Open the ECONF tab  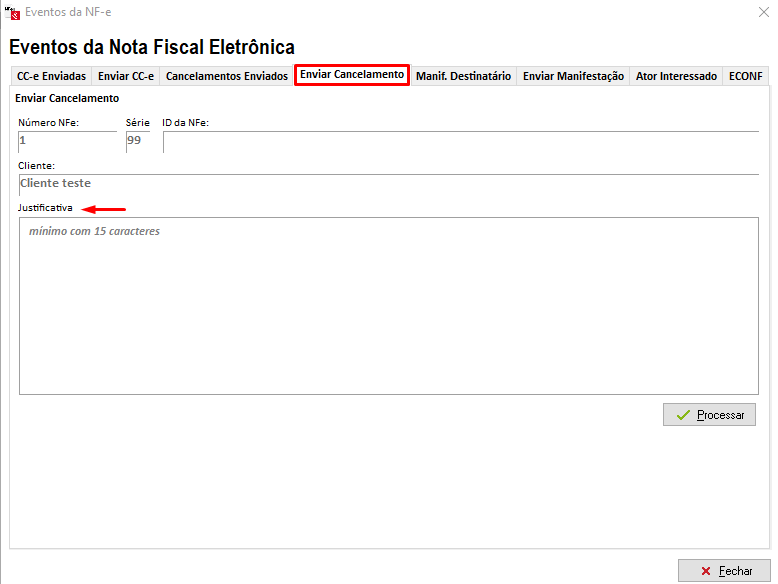click(x=746, y=76)
